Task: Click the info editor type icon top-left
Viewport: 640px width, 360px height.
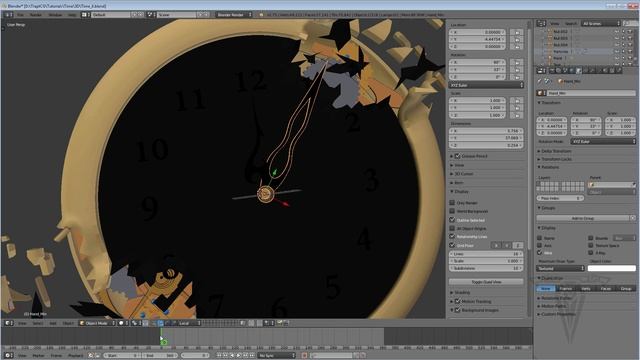Action: (9, 15)
